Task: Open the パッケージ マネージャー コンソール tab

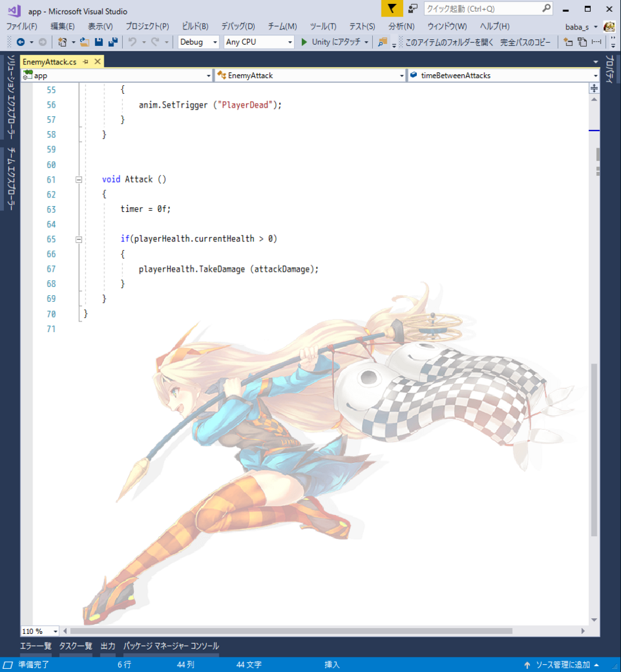Action: [171, 646]
